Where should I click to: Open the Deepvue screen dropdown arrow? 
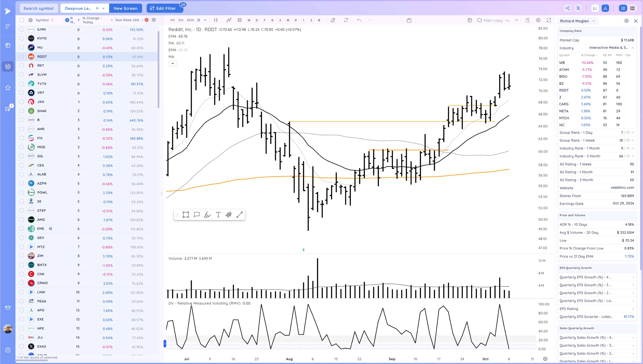(x=104, y=8)
